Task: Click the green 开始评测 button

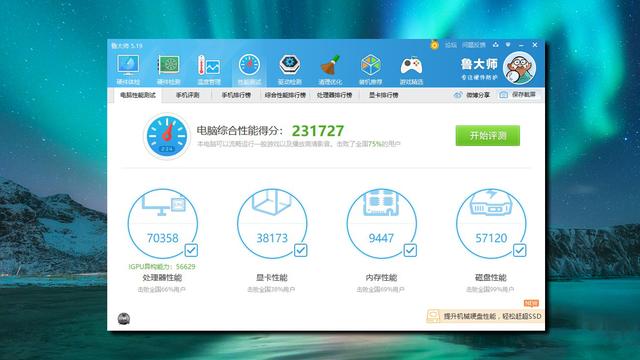Action: click(x=488, y=136)
